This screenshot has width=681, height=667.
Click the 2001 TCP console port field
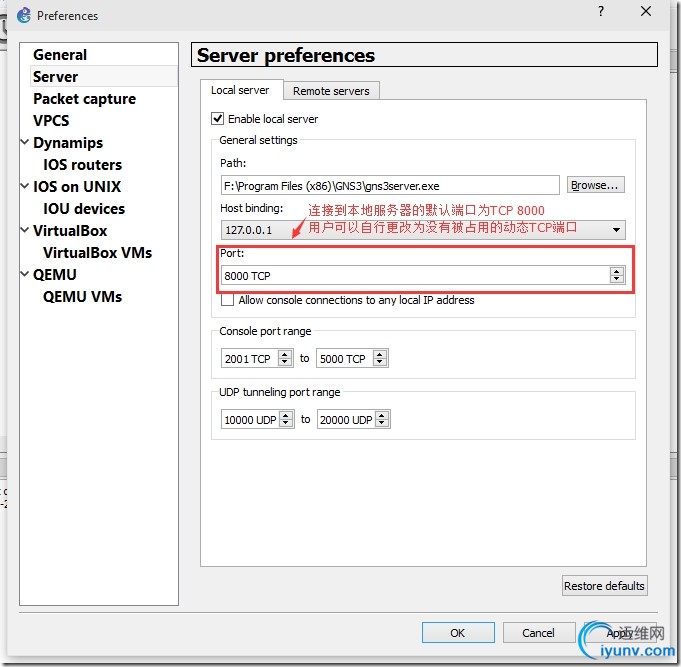[249, 359]
